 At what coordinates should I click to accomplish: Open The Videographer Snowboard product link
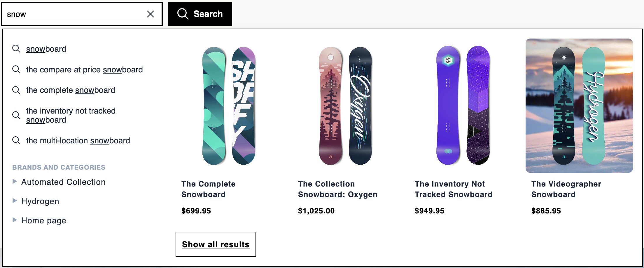point(566,189)
